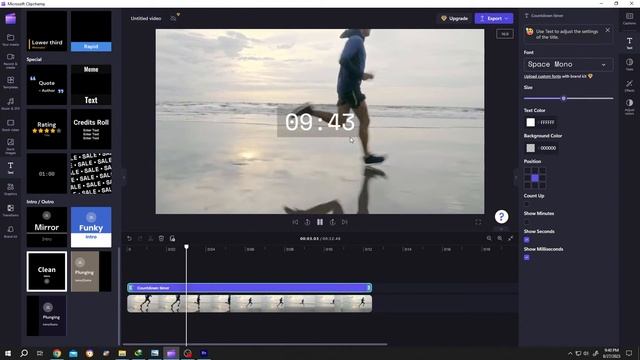Click Upload custom fonts link

542,76
